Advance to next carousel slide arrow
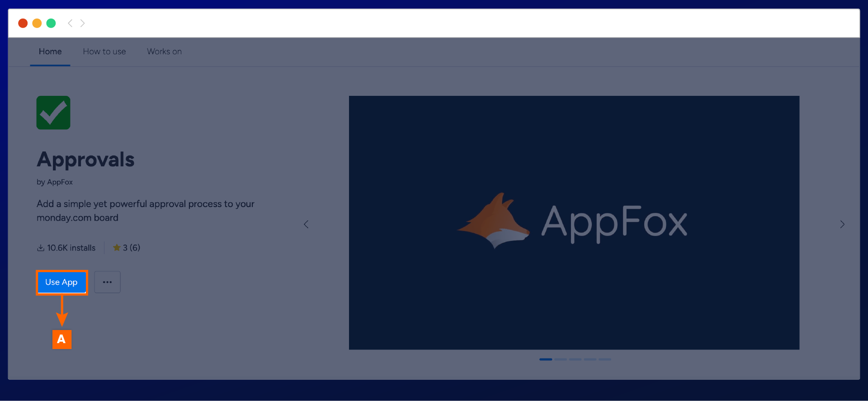The image size is (868, 401). 842,224
